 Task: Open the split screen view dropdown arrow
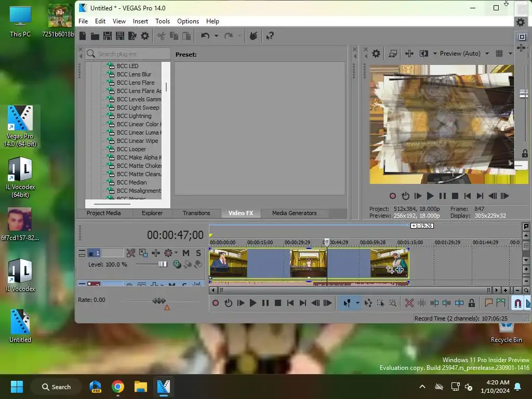(435, 54)
